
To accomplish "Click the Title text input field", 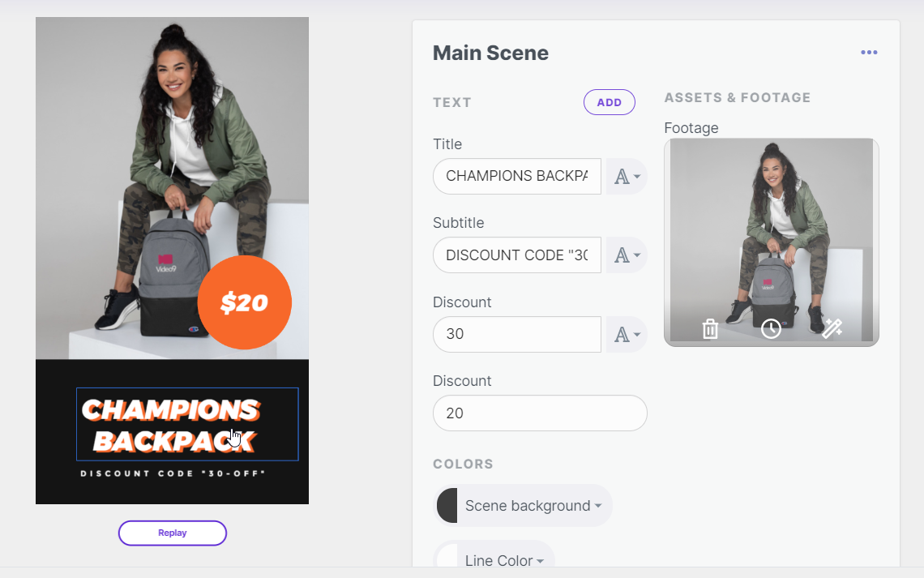I will (517, 176).
